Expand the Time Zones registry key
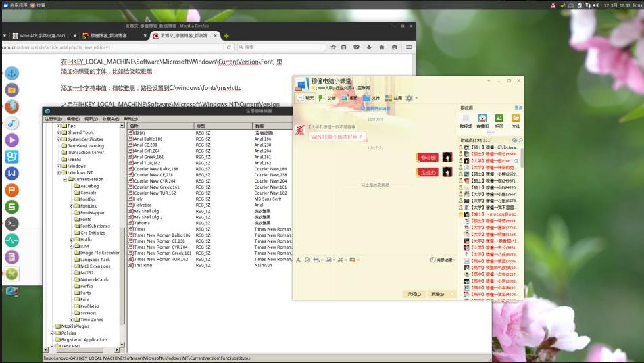 tap(72, 320)
